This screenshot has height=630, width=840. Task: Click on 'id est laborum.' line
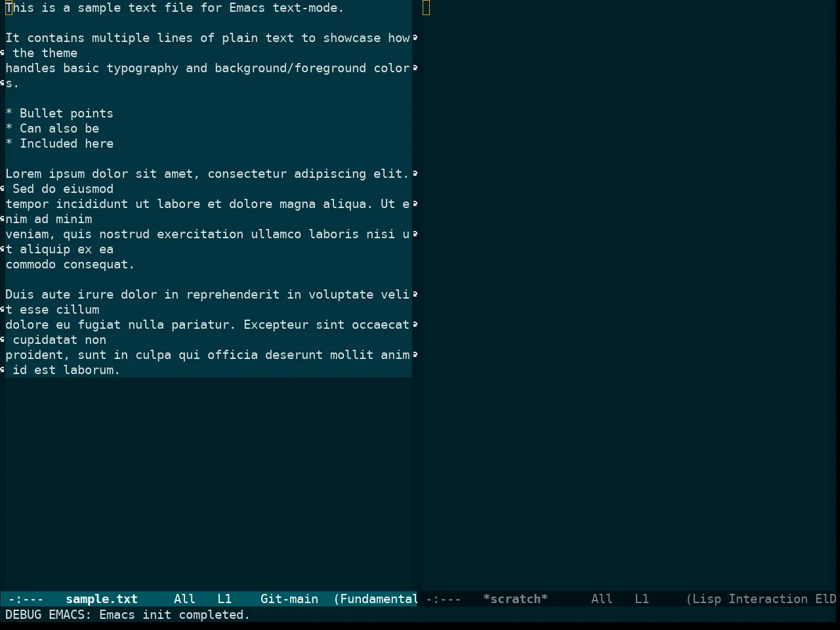(66, 370)
